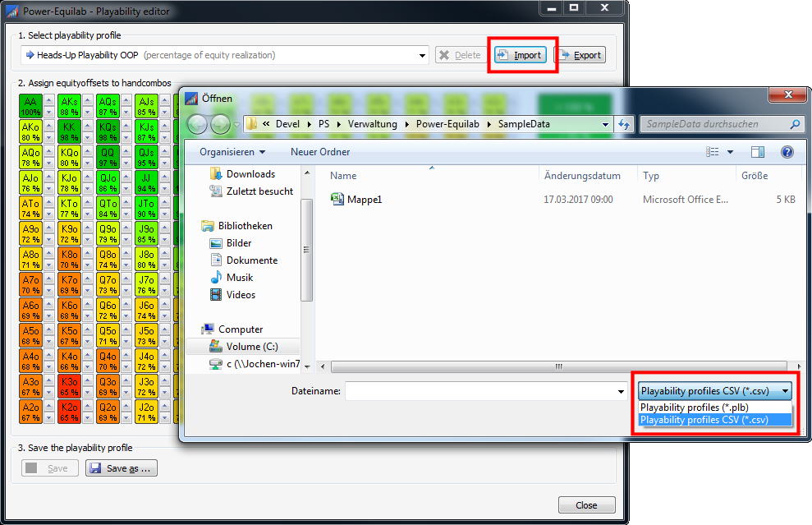
Task: Click the greyed Delete profile button
Action: click(459, 55)
